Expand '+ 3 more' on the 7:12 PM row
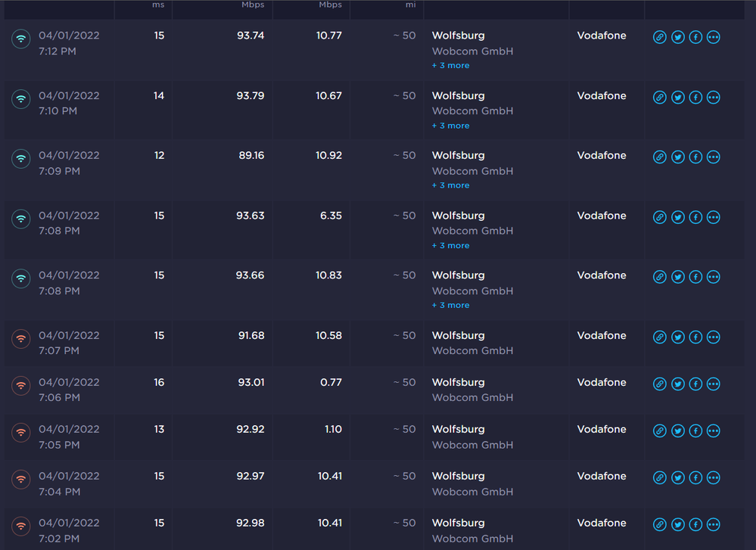Screen dimensions: 756x550 point(450,65)
